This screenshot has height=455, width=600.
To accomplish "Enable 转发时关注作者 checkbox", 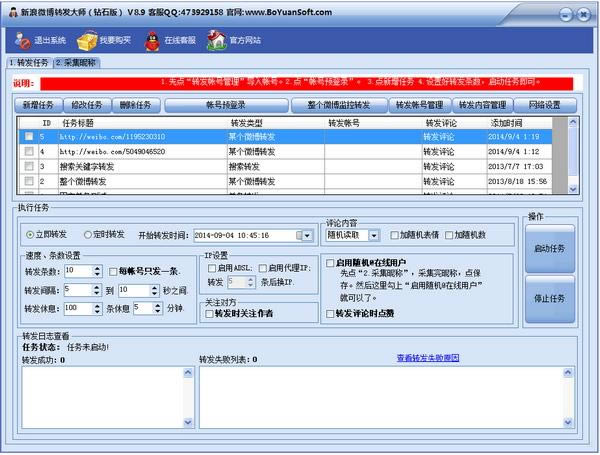I will coord(209,314).
